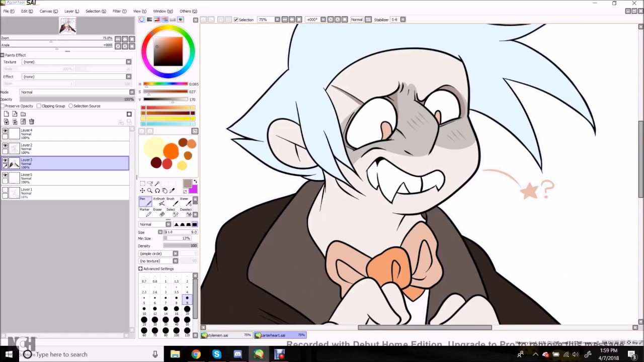Enable Clipping Group checkbox
The image size is (644, 362).
coord(39,106)
